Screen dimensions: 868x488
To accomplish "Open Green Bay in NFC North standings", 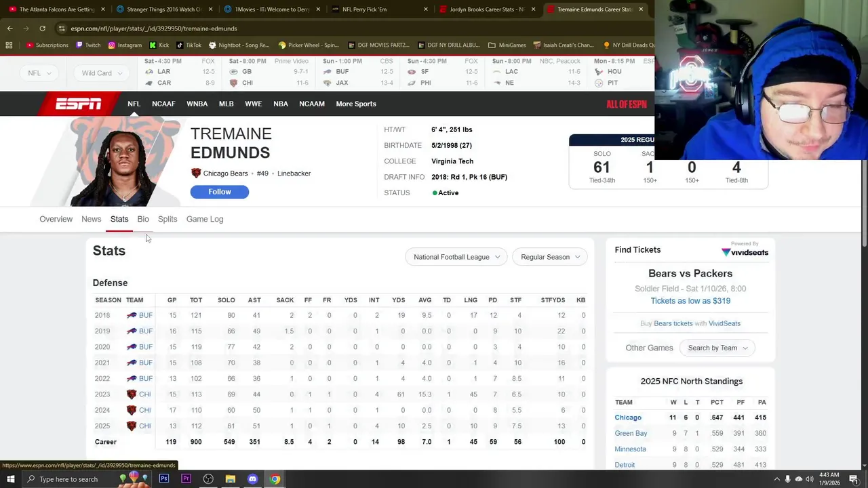I will (631, 433).
